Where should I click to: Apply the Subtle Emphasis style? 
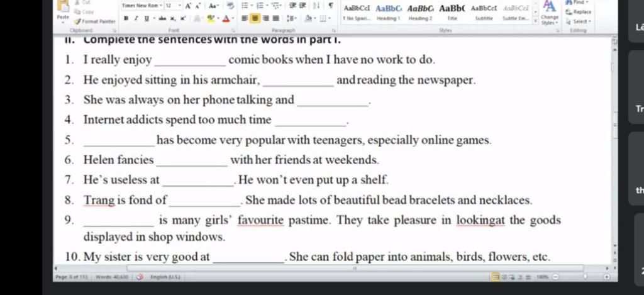click(516, 13)
